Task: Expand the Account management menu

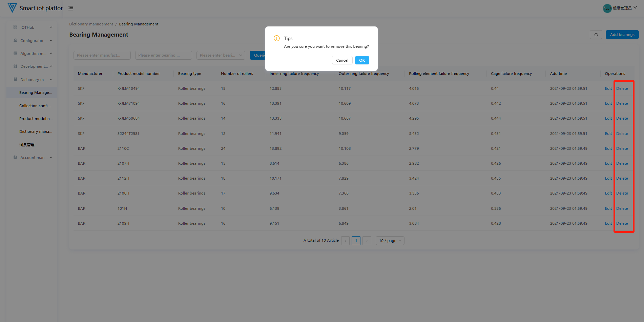Action: (51, 158)
